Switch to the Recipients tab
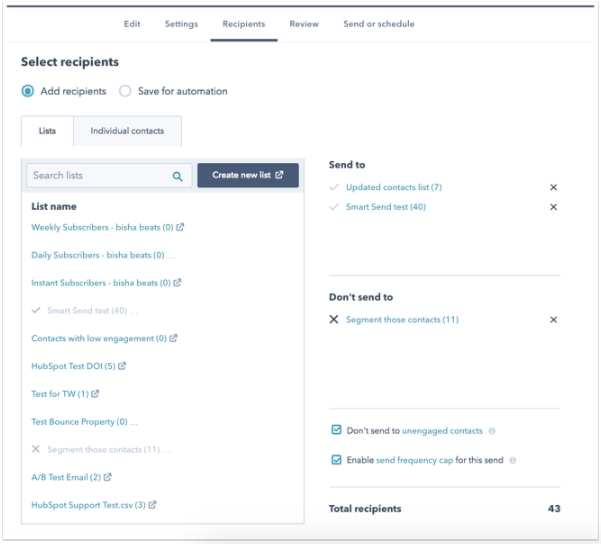 pyautogui.click(x=244, y=24)
